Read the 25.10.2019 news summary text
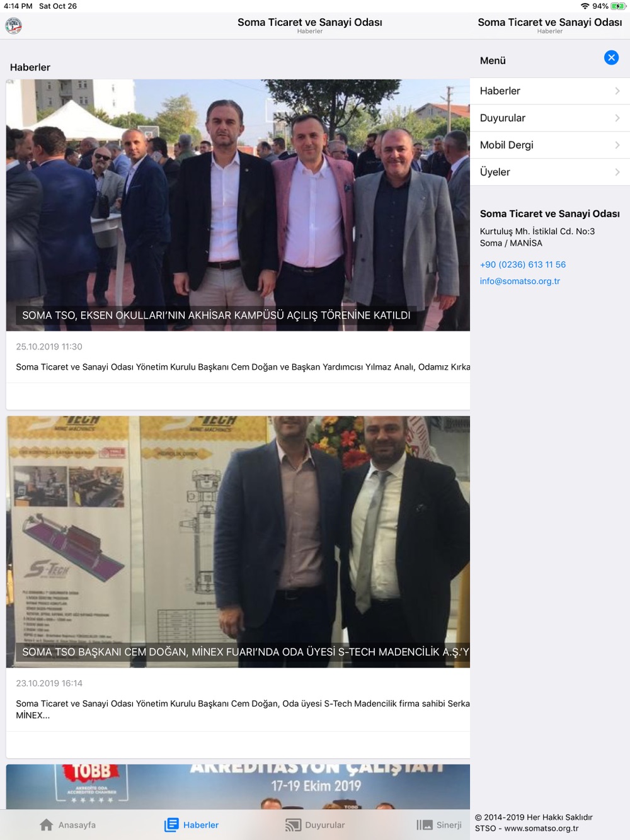 243,367
